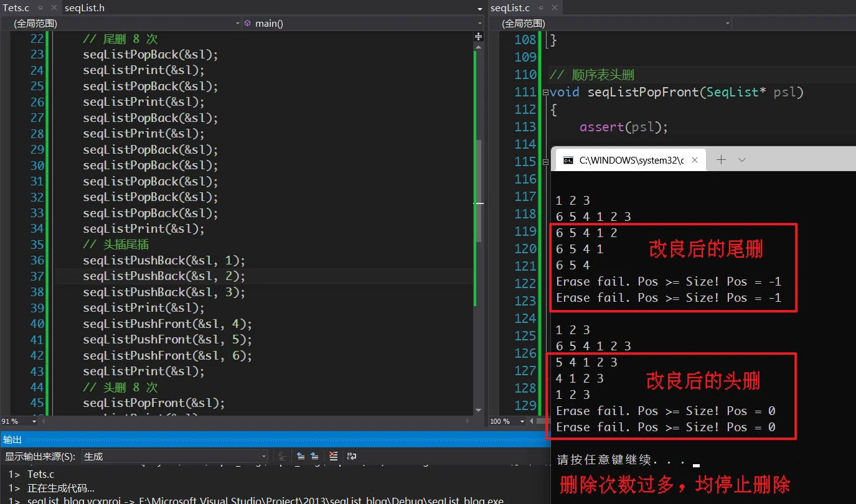856x504 pixels.
Task: Toggle word wrap in output panel
Action: [x=352, y=456]
